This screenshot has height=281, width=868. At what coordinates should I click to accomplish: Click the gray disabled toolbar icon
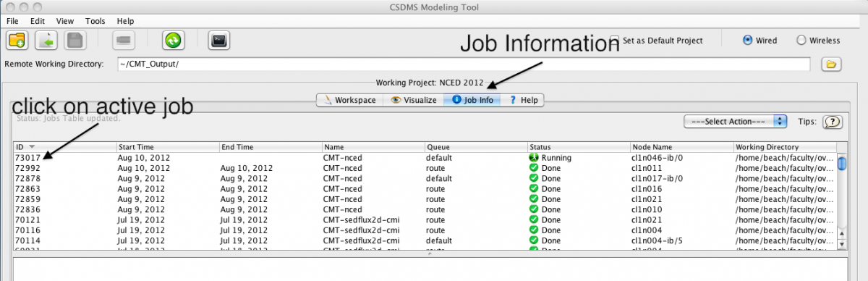(x=123, y=40)
